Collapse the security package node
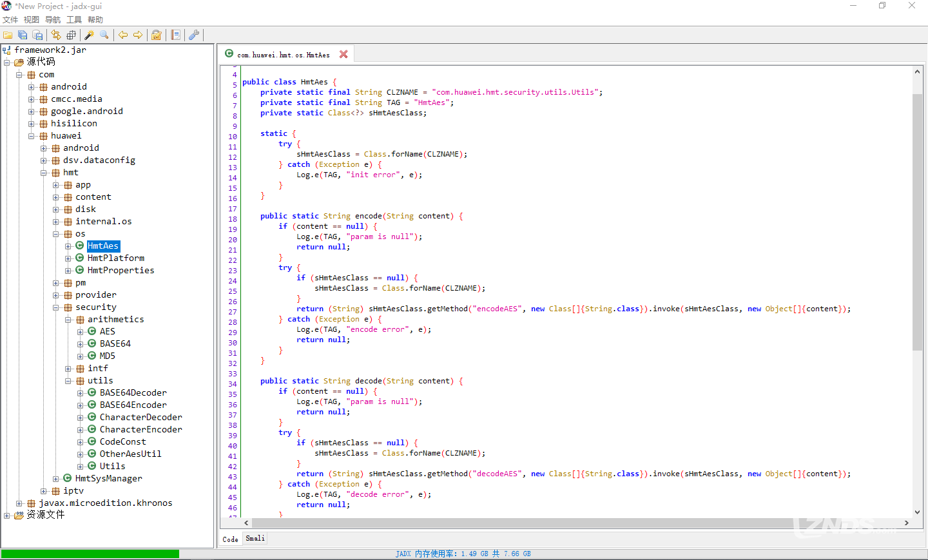The height and width of the screenshot is (560, 928). pyautogui.click(x=56, y=307)
